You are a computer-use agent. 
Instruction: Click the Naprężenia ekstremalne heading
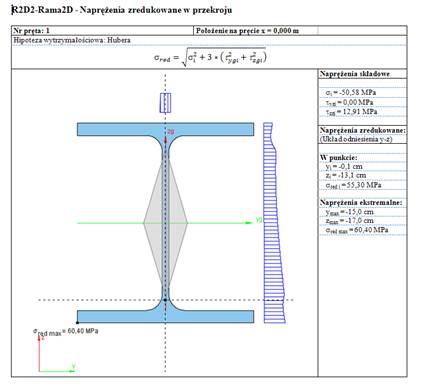pyautogui.click(x=361, y=202)
